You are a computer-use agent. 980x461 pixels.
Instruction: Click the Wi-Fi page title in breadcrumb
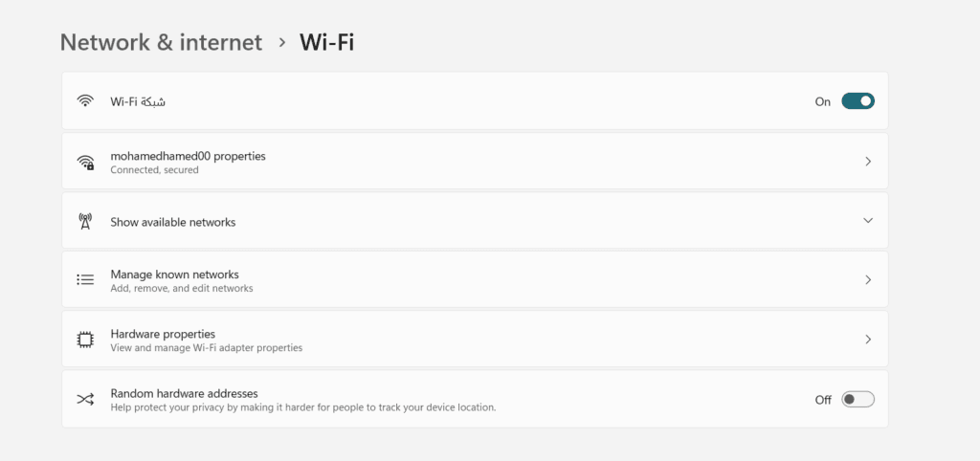[x=327, y=42]
